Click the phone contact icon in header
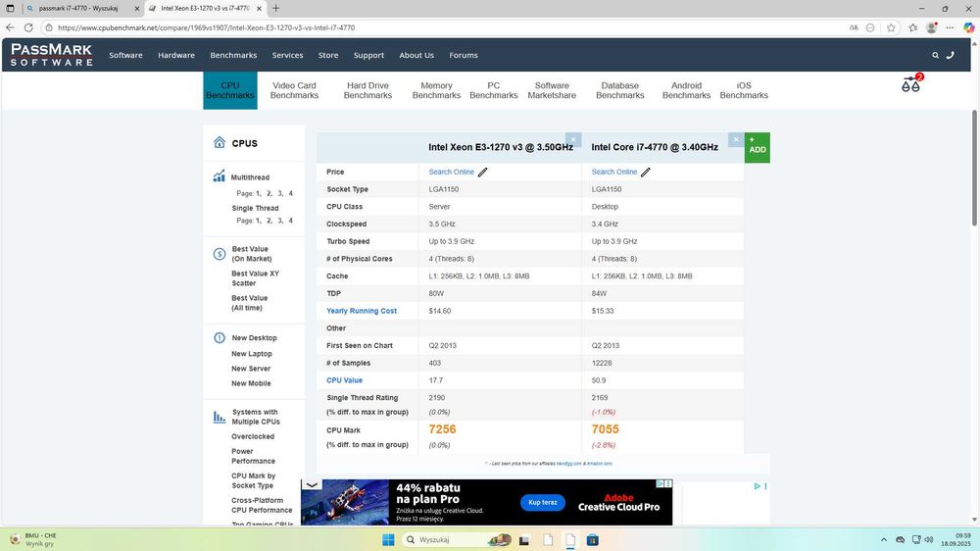The width and height of the screenshot is (980, 551). coord(950,55)
